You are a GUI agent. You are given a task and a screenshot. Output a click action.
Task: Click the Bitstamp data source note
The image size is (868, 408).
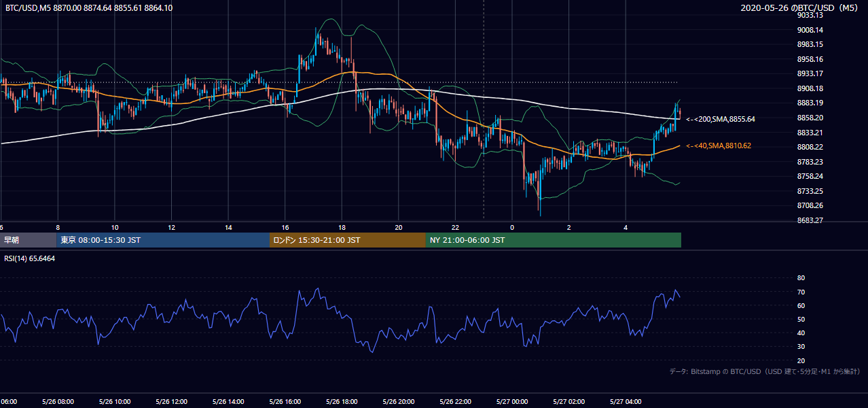tap(765, 371)
